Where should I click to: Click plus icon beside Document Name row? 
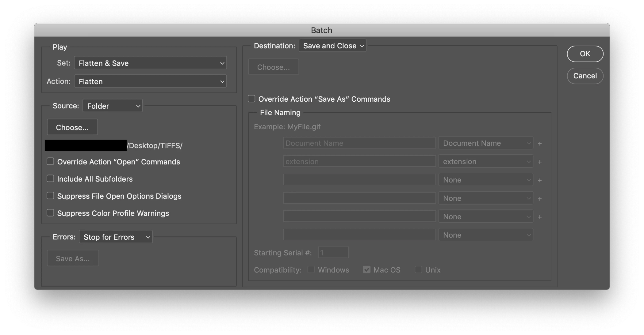[540, 143]
